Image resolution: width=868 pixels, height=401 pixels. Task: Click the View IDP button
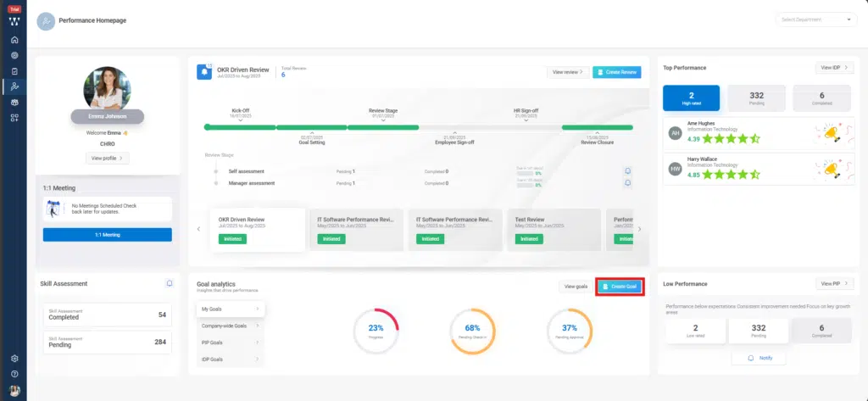[x=834, y=68]
